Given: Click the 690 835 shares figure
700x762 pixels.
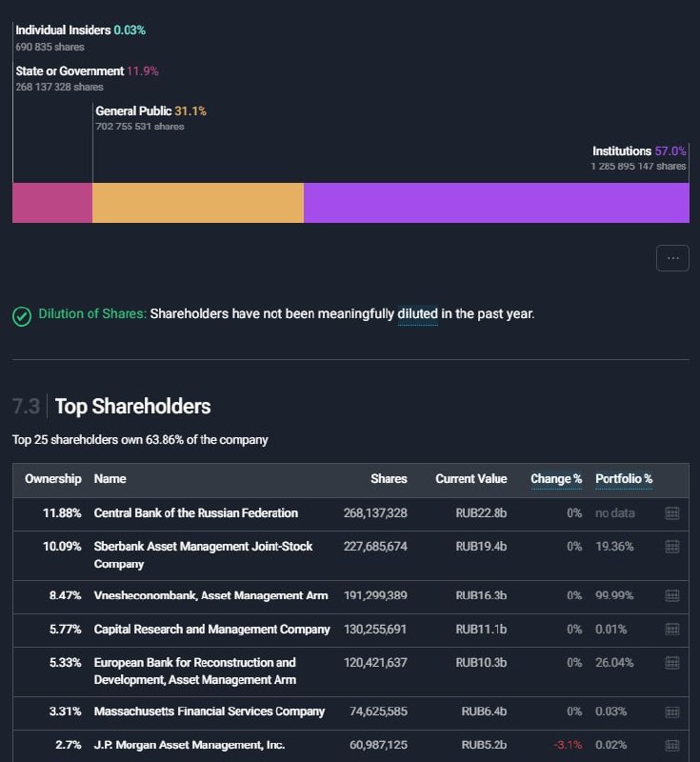Looking at the screenshot, I should (x=50, y=47).
